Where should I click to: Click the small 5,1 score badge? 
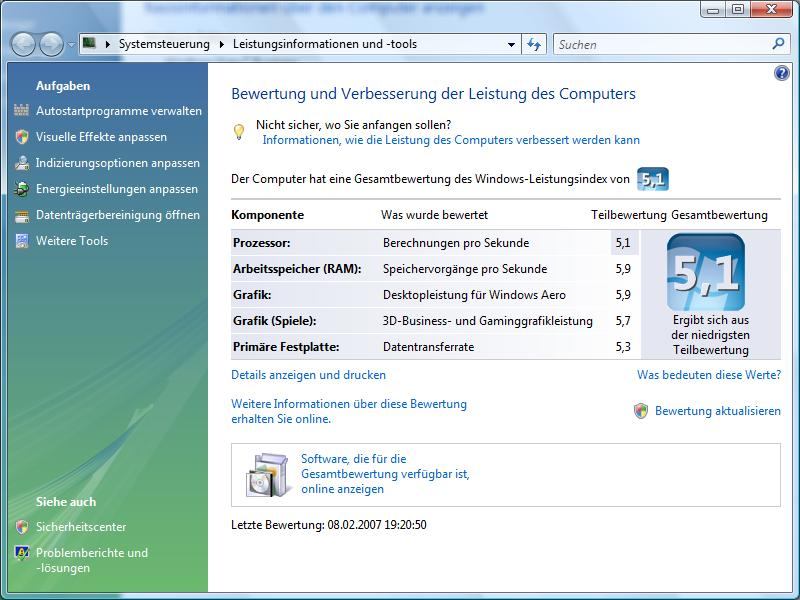(653, 179)
